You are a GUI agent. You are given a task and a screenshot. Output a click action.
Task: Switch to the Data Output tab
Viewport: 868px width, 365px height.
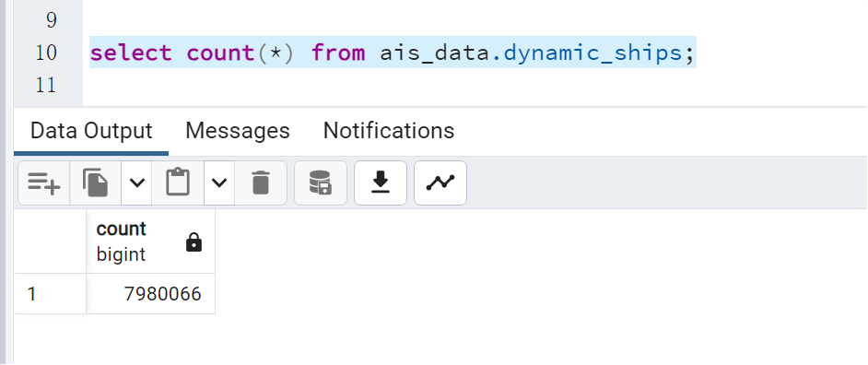(91, 131)
